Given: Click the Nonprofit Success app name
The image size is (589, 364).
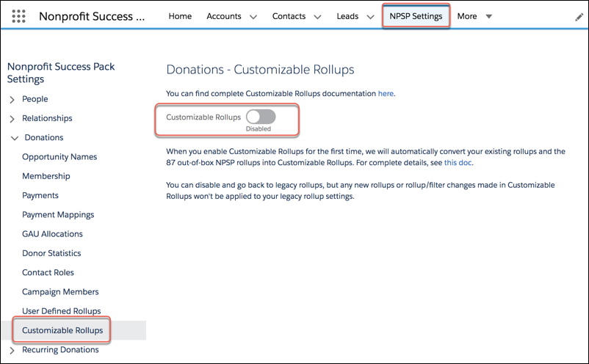Looking at the screenshot, I should point(92,16).
